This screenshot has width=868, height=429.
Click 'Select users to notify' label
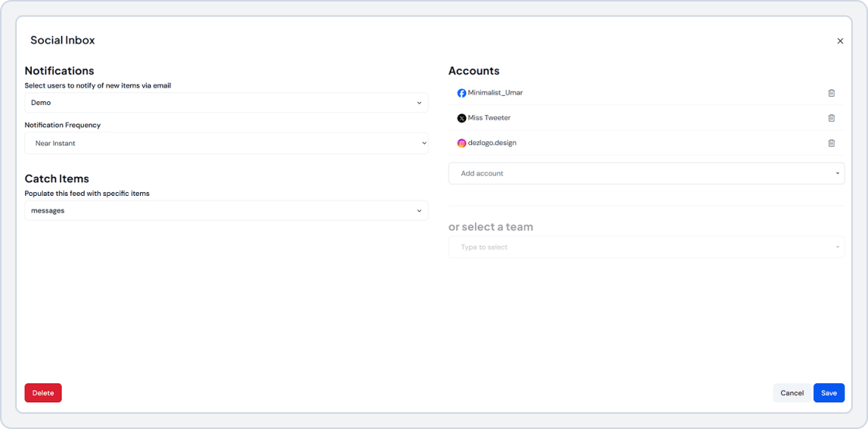tap(98, 85)
